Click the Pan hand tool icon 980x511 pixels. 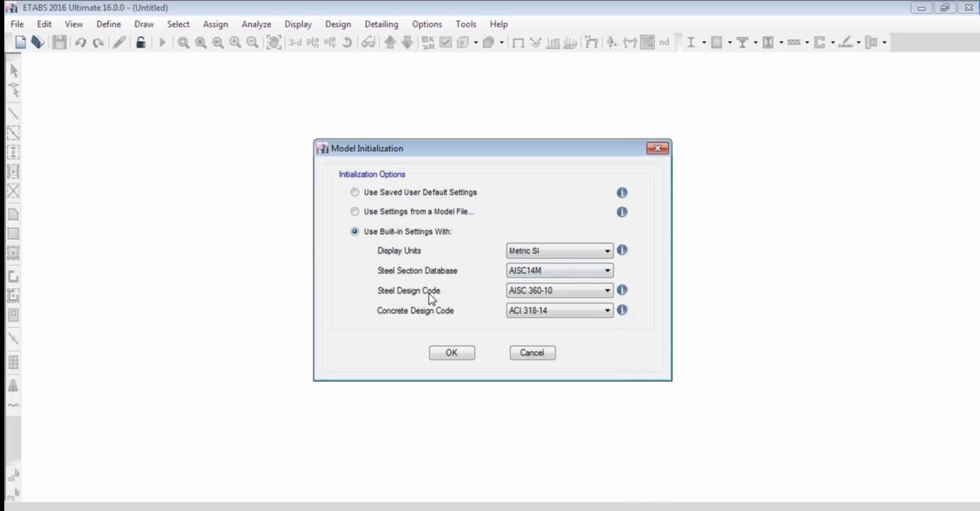273,43
